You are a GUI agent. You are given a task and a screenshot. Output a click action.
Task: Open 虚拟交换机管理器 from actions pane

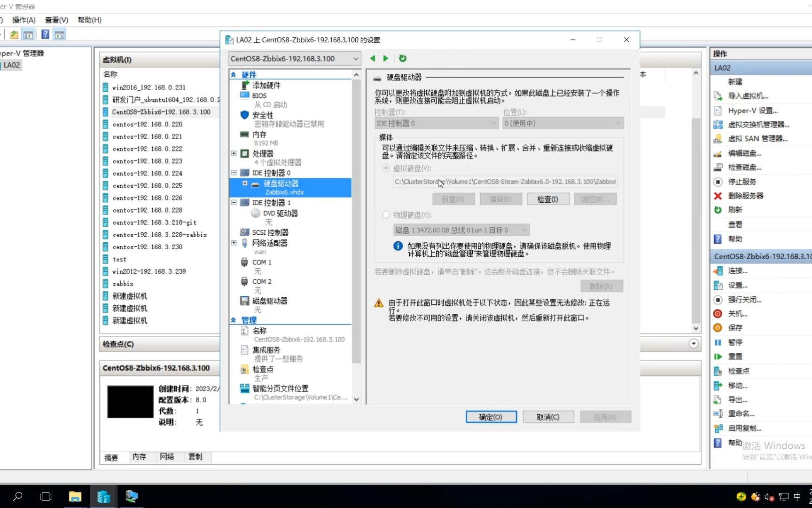click(758, 125)
